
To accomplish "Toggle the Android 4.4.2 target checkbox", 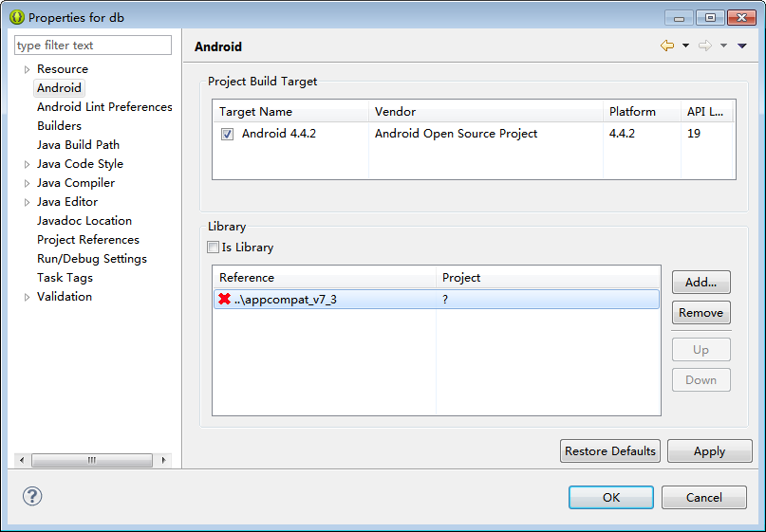I will pyautogui.click(x=227, y=134).
